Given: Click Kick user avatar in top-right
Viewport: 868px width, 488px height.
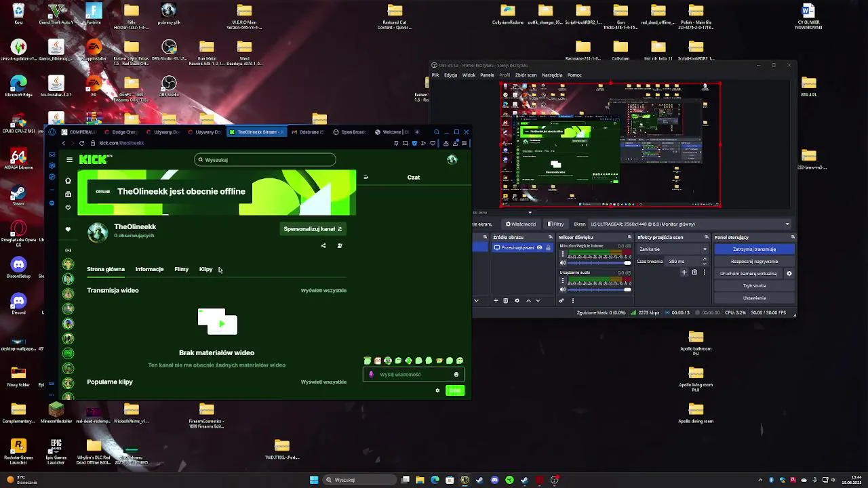Looking at the screenshot, I should [x=452, y=159].
